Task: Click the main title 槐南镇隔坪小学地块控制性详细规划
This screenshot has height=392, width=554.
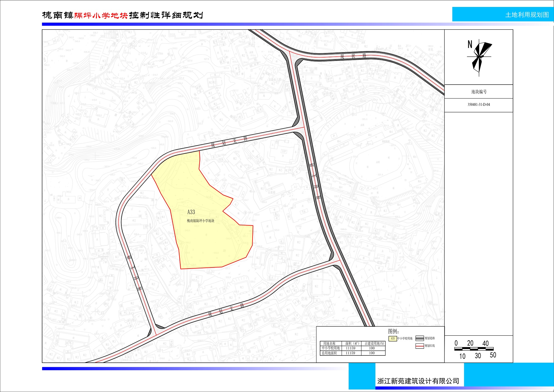Action: coord(122,15)
